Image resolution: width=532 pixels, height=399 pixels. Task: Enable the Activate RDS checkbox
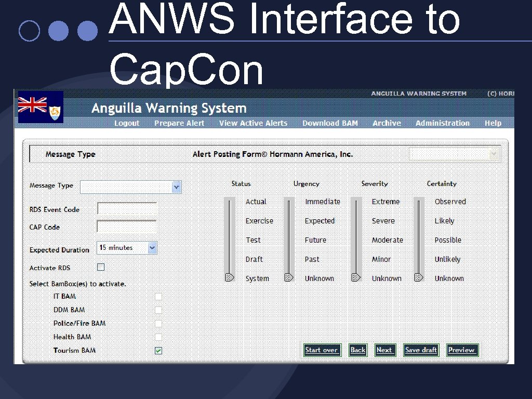[101, 267]
